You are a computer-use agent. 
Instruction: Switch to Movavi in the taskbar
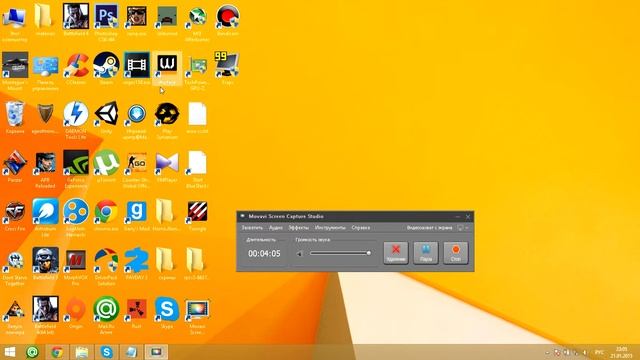[156, 352]
